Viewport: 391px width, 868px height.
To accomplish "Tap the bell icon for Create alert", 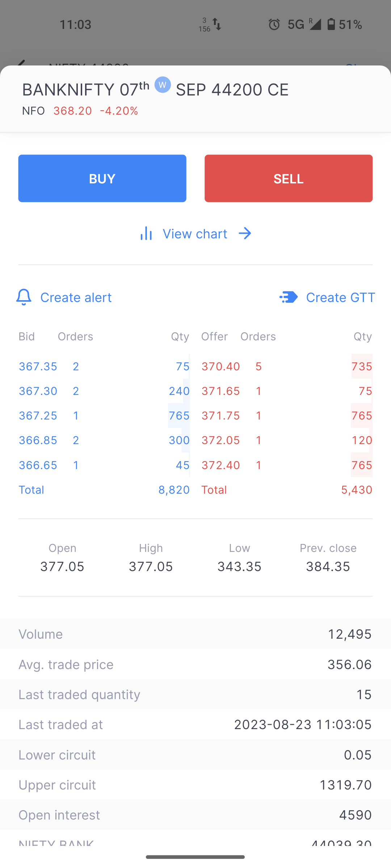I will pyautogui.click(x=24, y=297).
